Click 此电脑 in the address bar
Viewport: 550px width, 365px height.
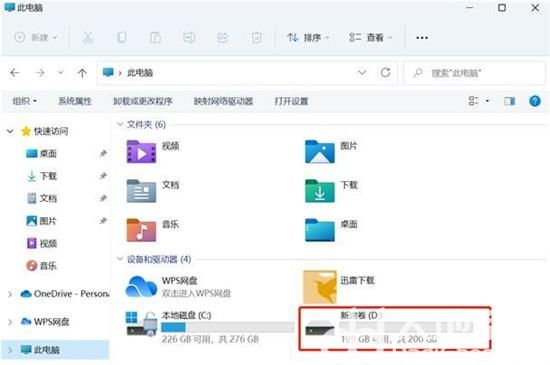(140, 73)
